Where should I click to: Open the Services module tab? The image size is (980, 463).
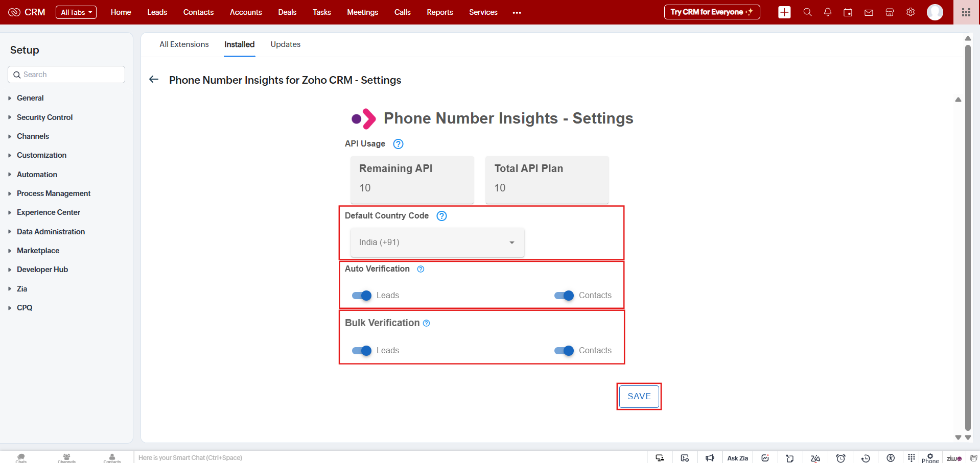coord(483,12)
